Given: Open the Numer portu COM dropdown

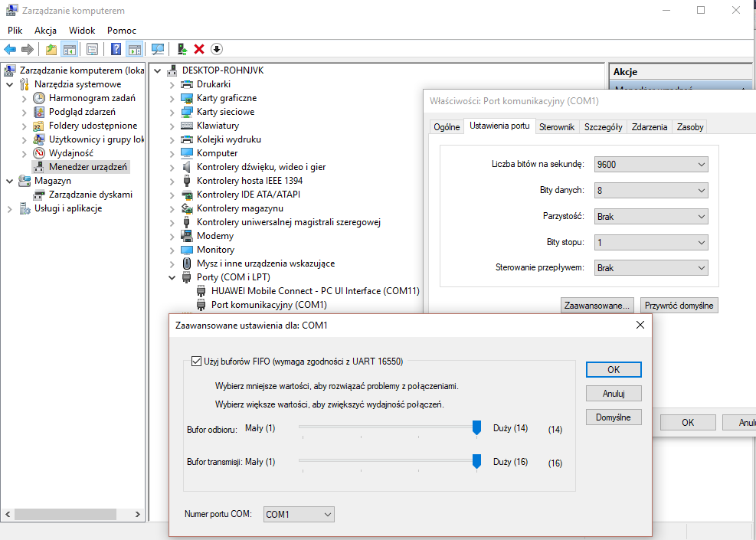Looking at the screenshot, I should (x=299, y=515).
